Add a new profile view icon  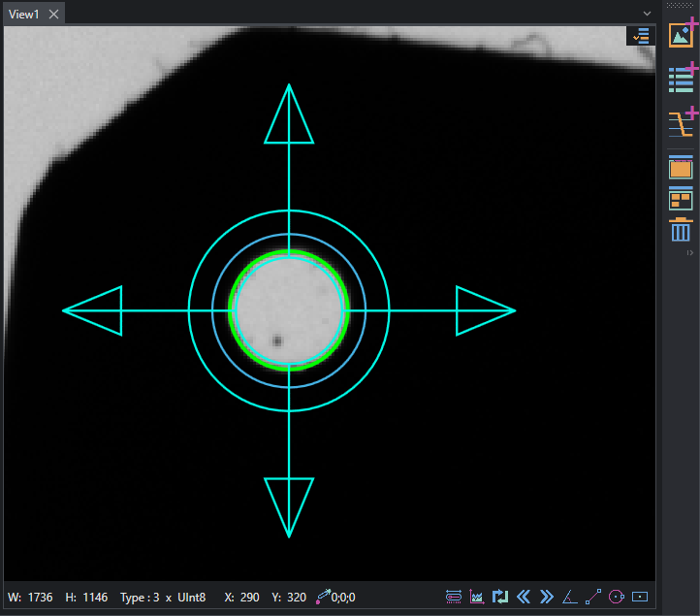tap(683, 122)
